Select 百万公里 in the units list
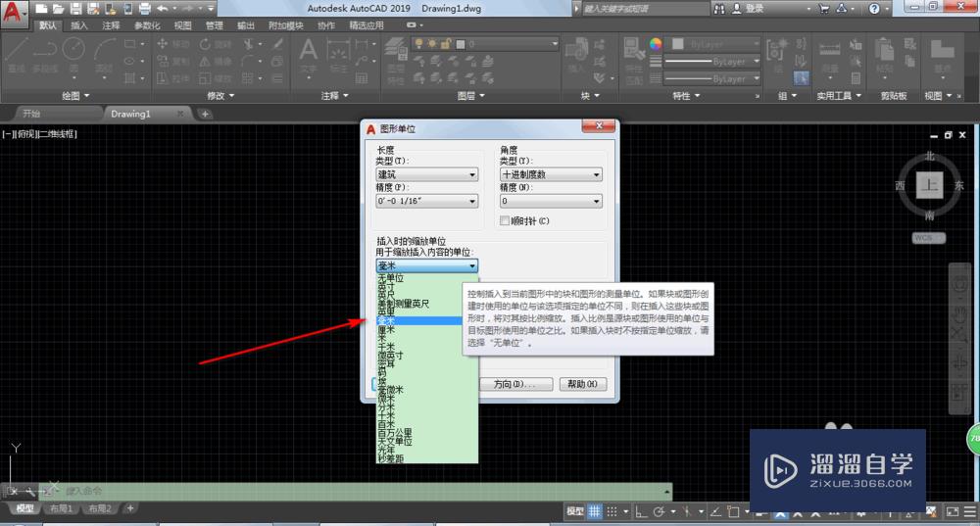Screen dimensions: 980x526 pyautogui.click(x=427, y=432)
